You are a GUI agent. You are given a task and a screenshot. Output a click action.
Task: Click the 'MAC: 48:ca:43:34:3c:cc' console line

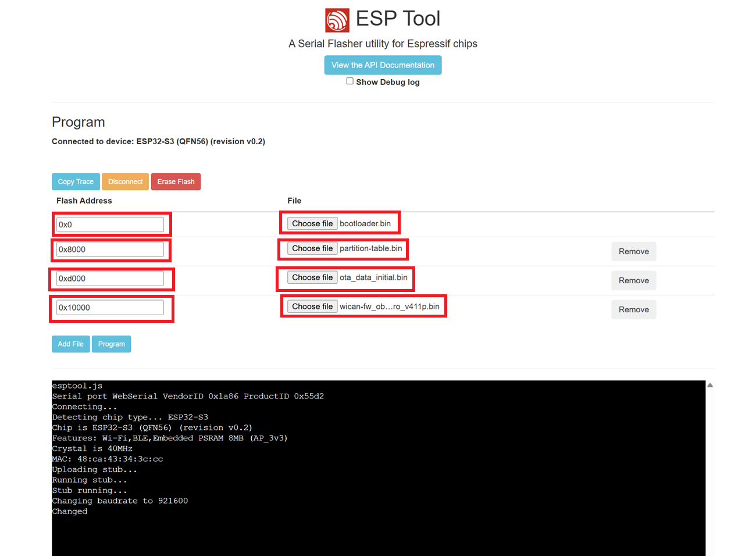[108, 459]
